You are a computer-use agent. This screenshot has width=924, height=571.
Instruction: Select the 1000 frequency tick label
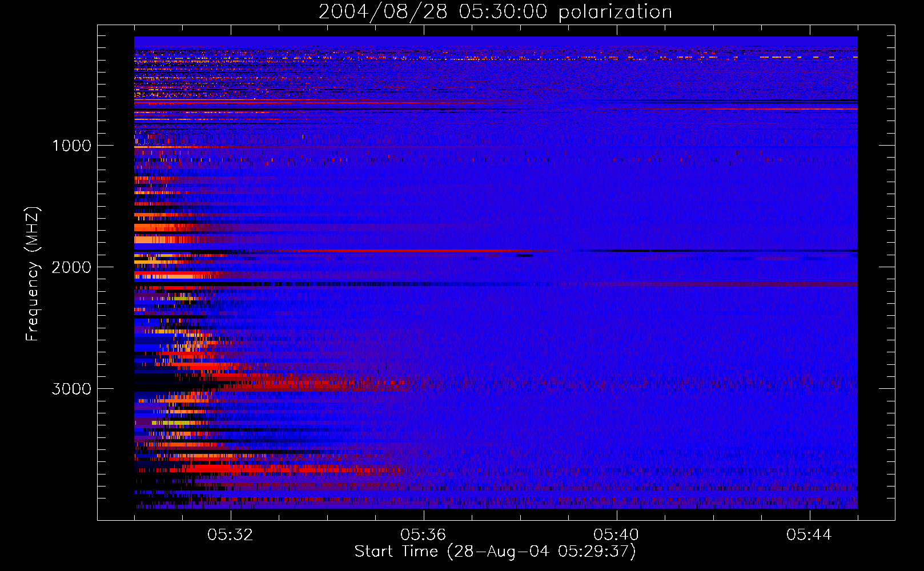click(x=71, y=146)
